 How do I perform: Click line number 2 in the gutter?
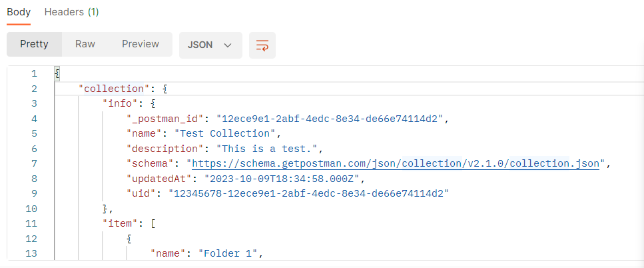[x=33, y=89]
